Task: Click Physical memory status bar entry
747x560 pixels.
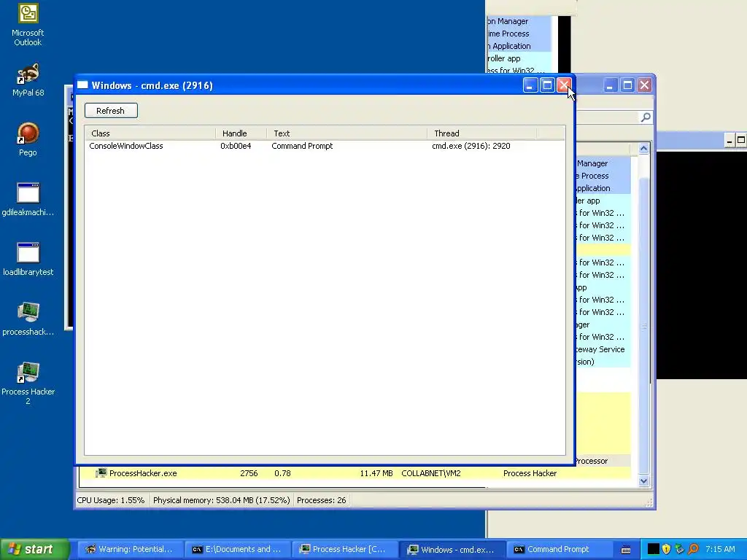Action: pyautogui.click(x=222, y=500)
